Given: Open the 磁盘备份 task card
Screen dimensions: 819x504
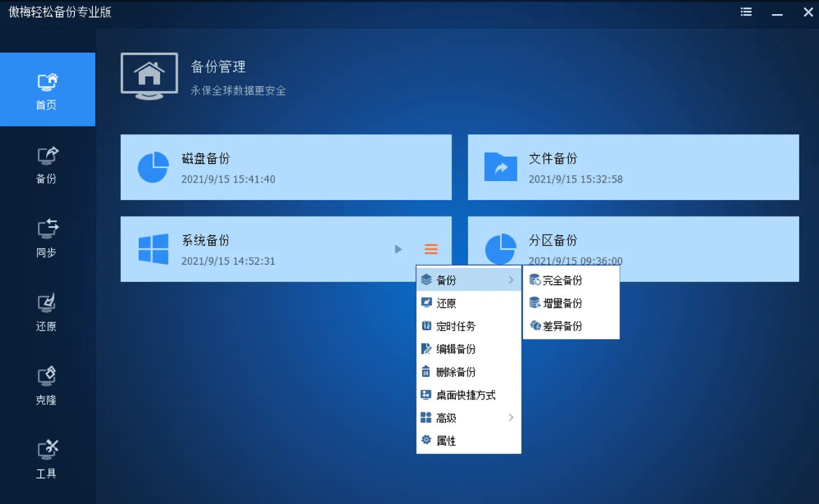Looking at the screenshot, I should [x=286, y=167].
